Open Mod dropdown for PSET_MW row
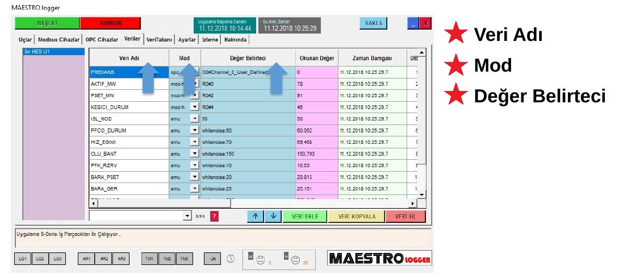Image resolution: width=644 pixels, height=278 pixels. pyautogui.click(x=195, y=96)
